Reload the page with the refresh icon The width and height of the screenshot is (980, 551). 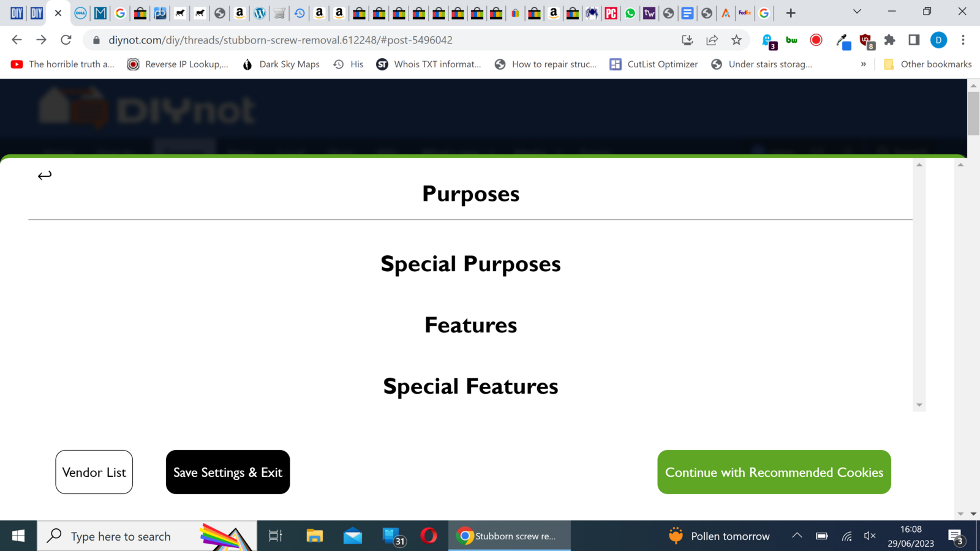coord(66,40)
